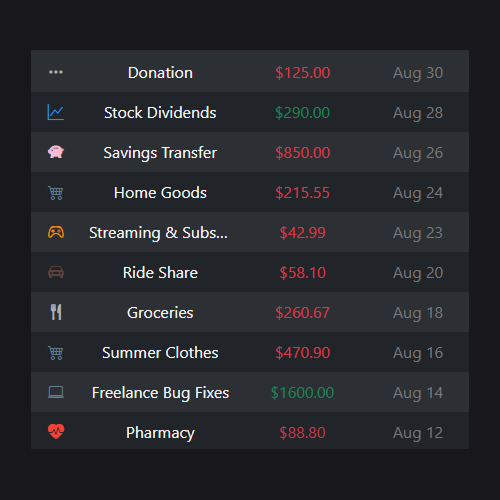The height and width of the screenshot is (500, 500).
Task: Click the shopping cart icon beside Home Goods
Action: click(56, 193)
